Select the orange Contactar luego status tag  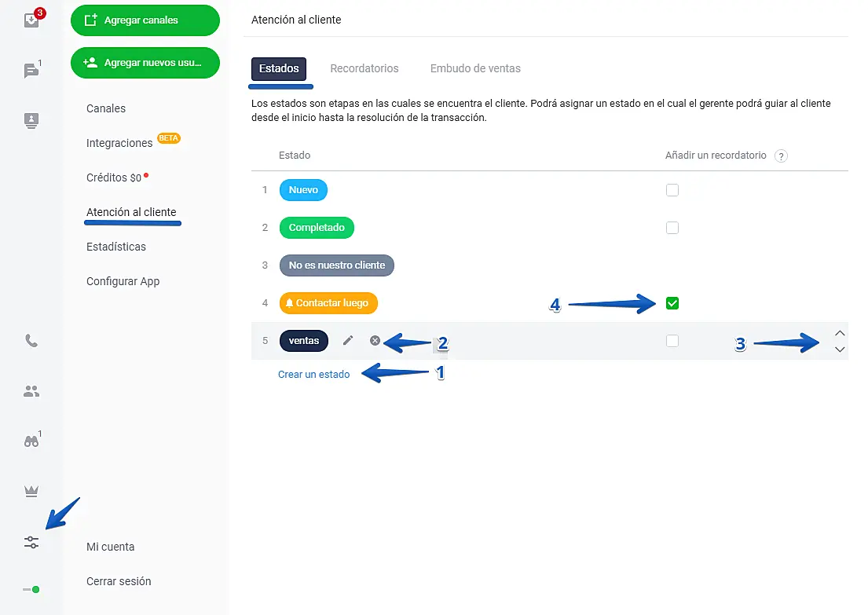coord(329,303)
